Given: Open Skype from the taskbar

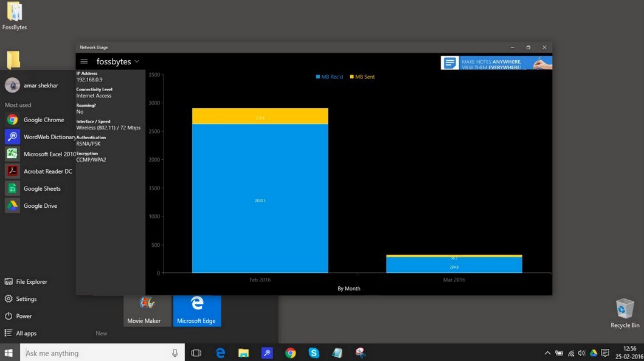Looking at the screenshot, I should click(x=314, y=353).
